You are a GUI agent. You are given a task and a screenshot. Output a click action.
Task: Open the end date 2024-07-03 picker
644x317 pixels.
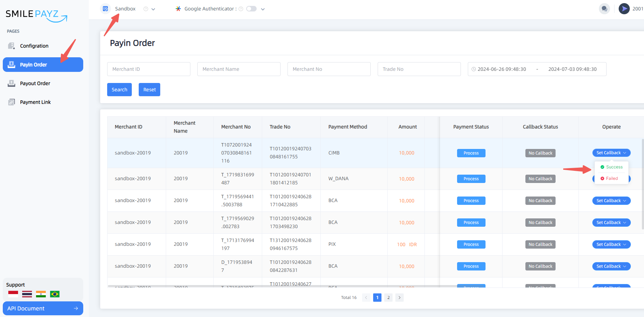click(572, 69)
